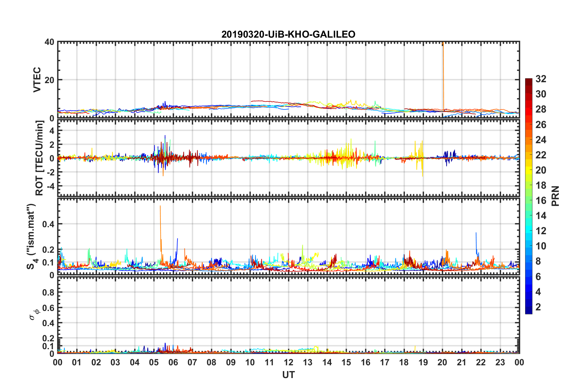Select the 6 label on the PRN colorbar

pos(538,276)
